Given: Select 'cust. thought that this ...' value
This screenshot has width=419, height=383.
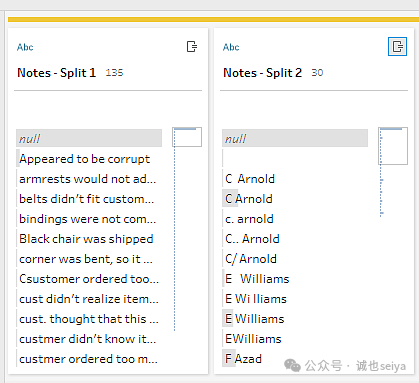Looking at the screenshot, I should (89, 319).
